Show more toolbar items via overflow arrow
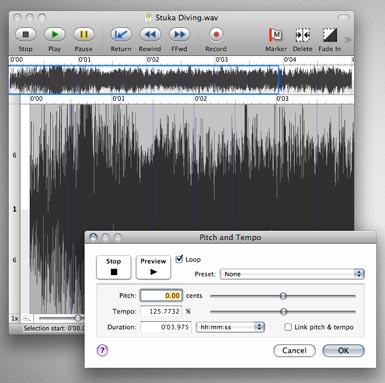 click(348, 40)
